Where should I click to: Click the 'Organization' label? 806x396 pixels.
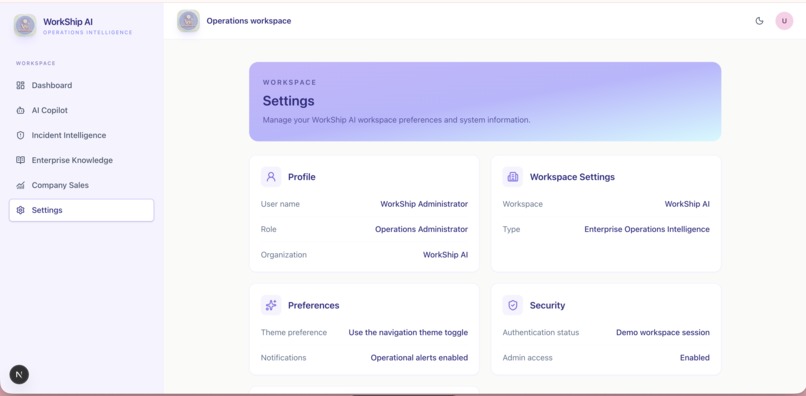coord(284,255)
